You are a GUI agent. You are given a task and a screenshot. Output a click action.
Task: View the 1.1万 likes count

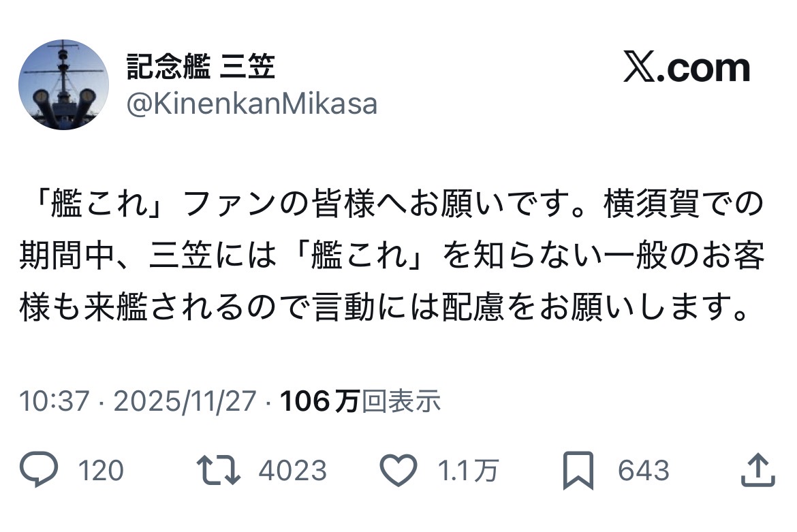point(467,471)
